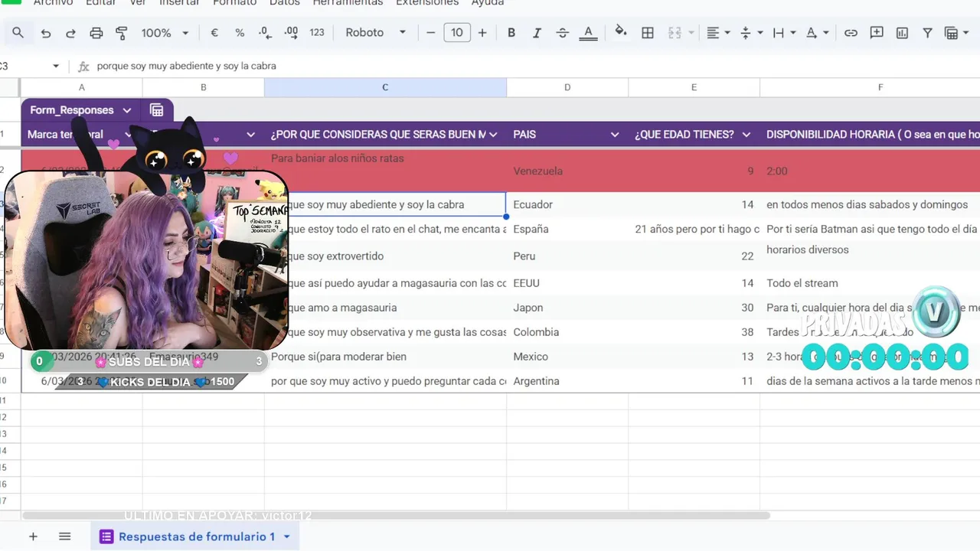Open the Formato menu
Viewport: 980px width, 551px height.
point(234,3)
